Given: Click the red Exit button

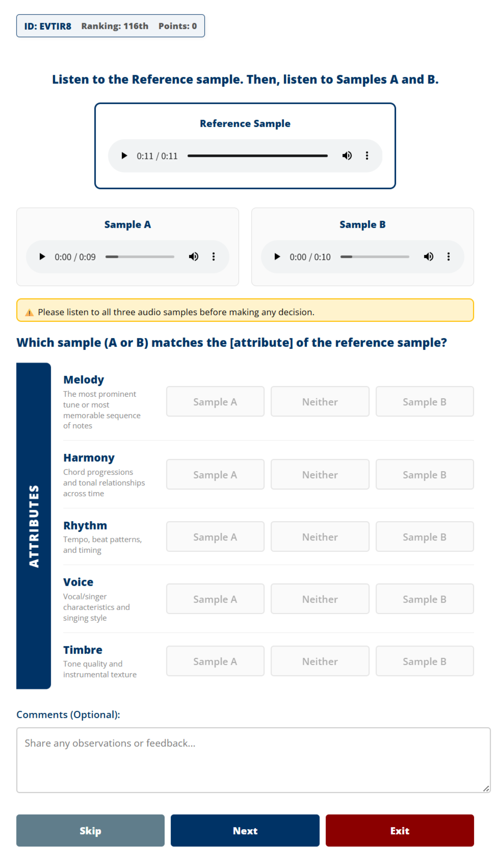Looking at the screenshot, I should click(400, 831).
